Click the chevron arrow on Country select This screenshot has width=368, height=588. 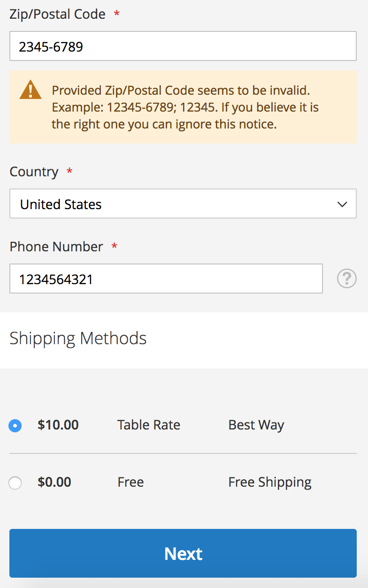click(x=342, y=204)
